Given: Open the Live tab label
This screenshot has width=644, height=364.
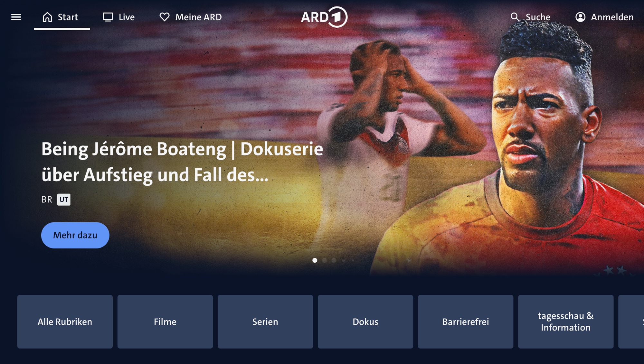Looking at the screenshot, I should [127, 17].
